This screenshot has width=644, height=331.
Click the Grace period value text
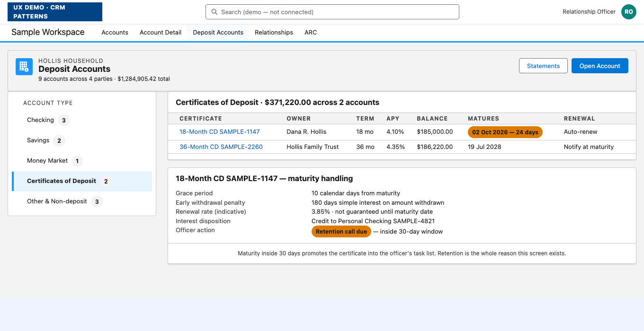point(356,193)
